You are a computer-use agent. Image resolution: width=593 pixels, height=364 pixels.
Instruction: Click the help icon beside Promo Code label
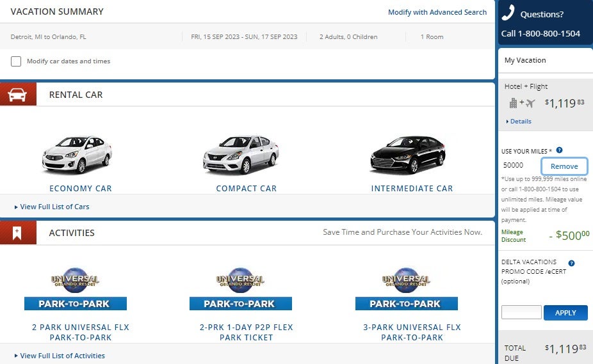(x=571, y=263)
